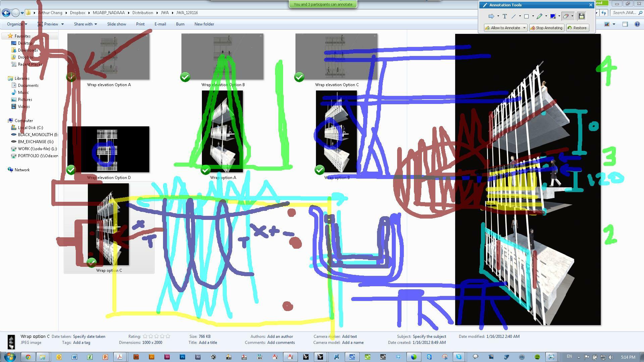Image resolution: width=644 pixels, height=362 pixels.
Task: Focus the Search JWA field
Action: pos(626,13)
